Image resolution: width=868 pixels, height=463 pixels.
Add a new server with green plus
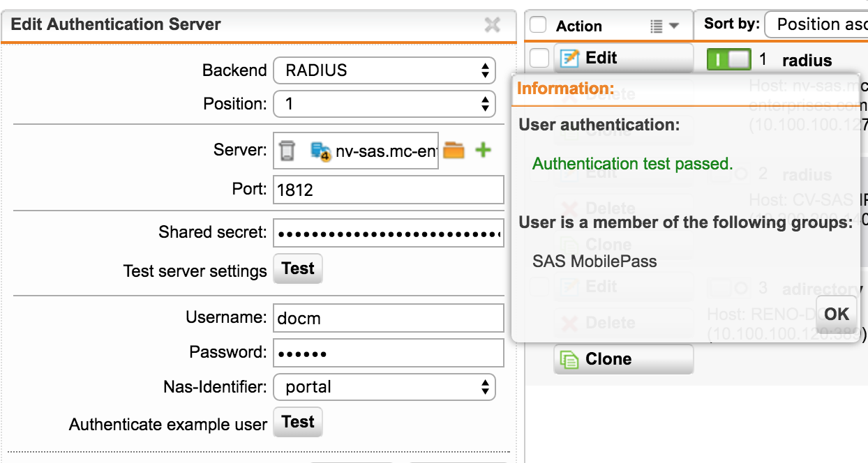point(483,149)
